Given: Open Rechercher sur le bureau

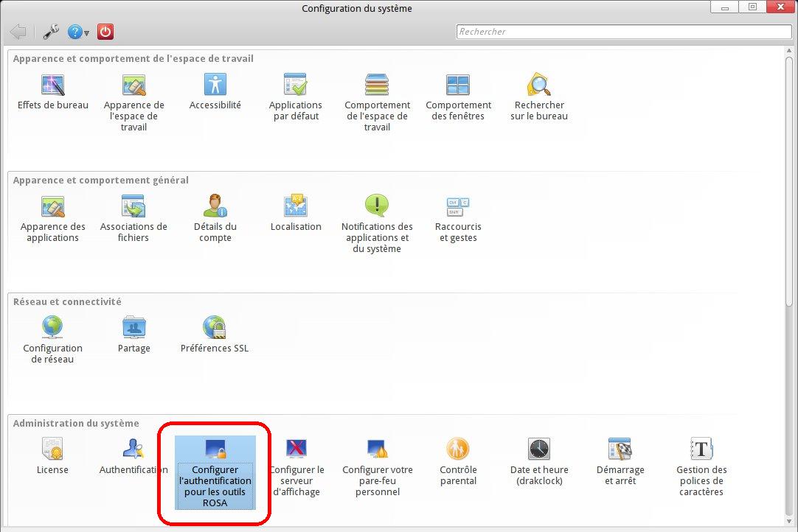Looking at the screenshot, I should click(539, 98).
